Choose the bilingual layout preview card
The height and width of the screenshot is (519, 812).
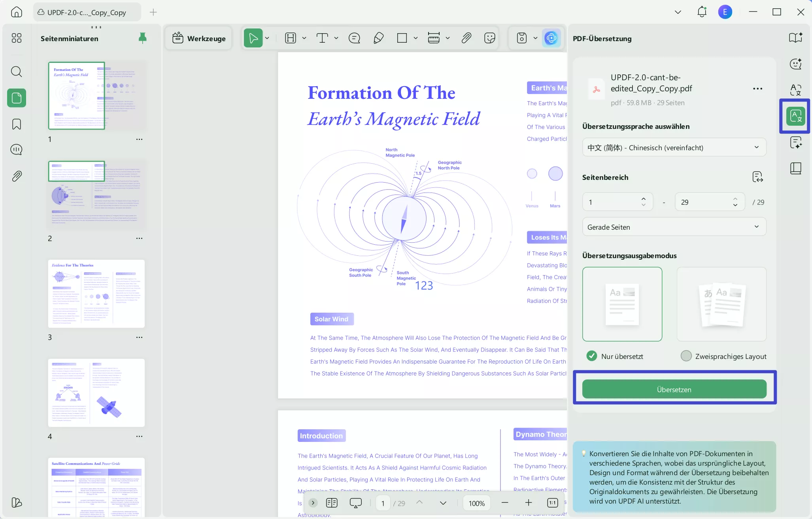pos(721,304)
